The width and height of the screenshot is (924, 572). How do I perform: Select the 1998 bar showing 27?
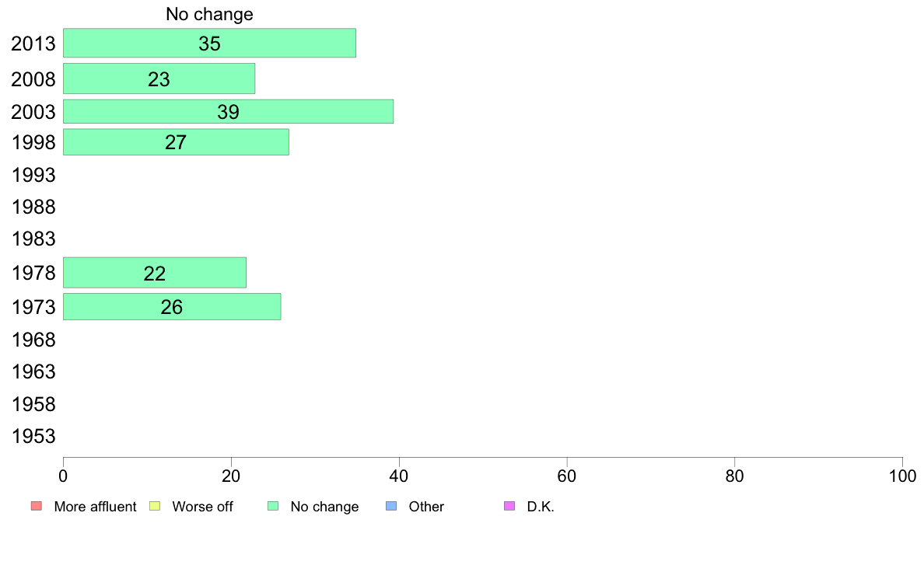point(176,142)
